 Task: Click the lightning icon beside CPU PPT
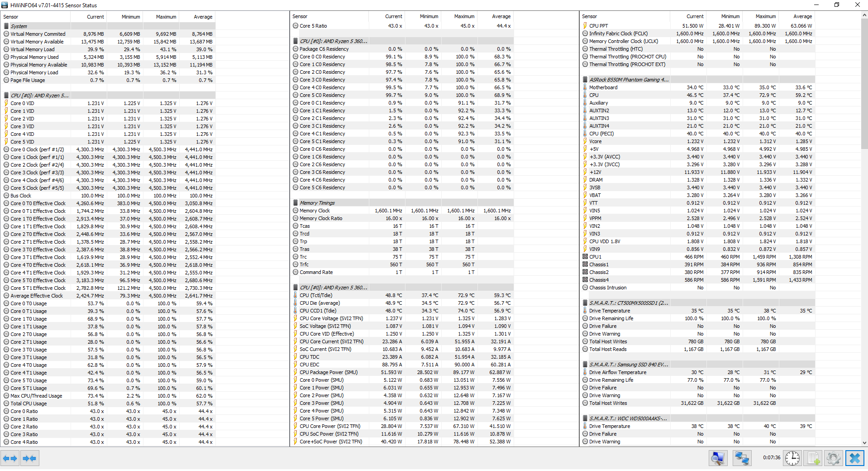pyautogui.click(x=585, y=26)
